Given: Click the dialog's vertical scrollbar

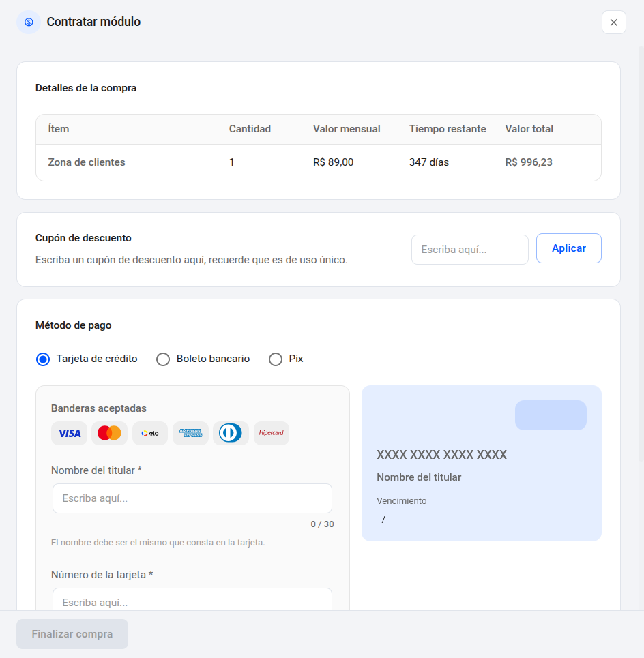Looking at the screenshot, I should [641, 254].
